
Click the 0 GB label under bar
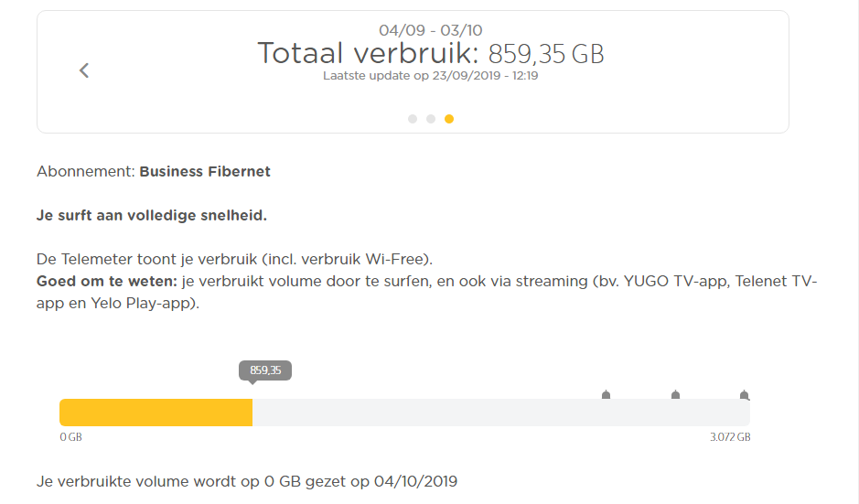70,437
